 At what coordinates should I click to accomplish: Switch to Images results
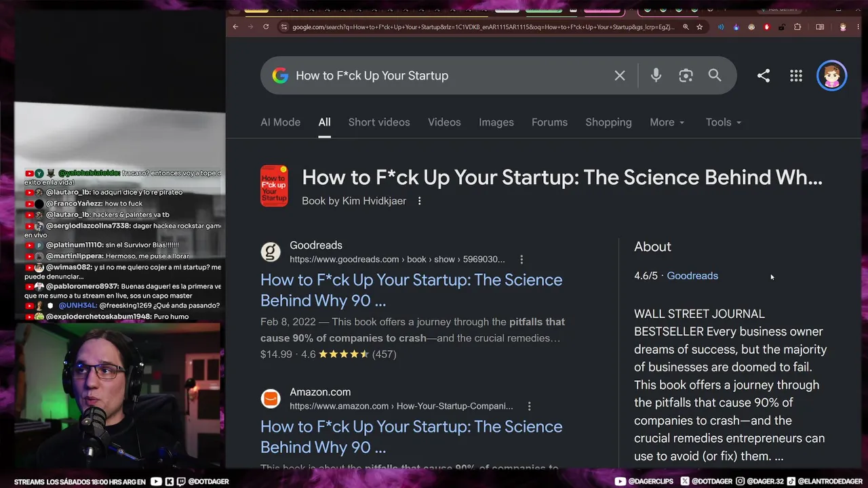click(x=496, y=122)
